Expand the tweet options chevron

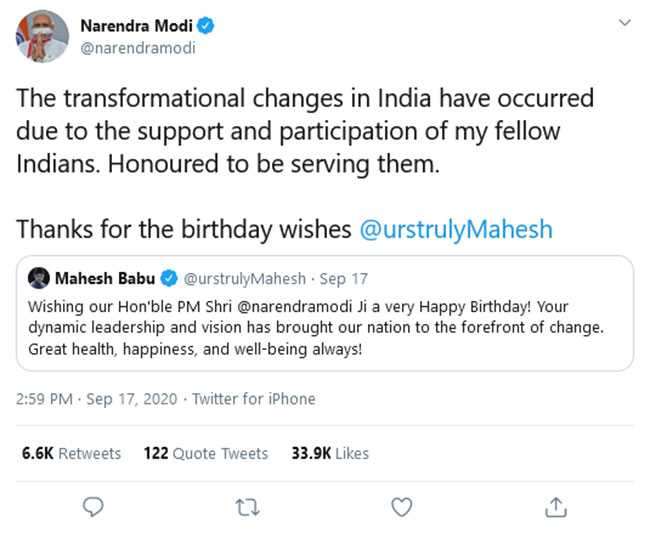coord(625,23)
